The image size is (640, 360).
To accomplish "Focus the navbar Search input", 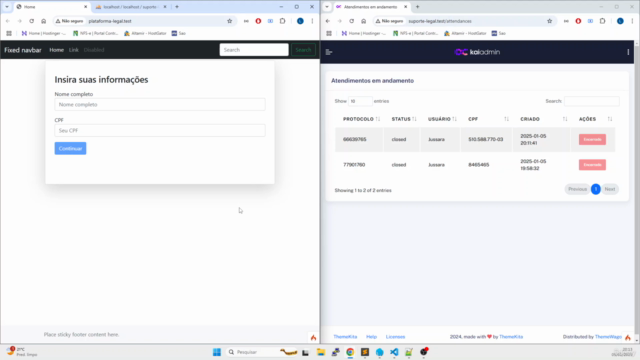I will click(x=254, y=50).
